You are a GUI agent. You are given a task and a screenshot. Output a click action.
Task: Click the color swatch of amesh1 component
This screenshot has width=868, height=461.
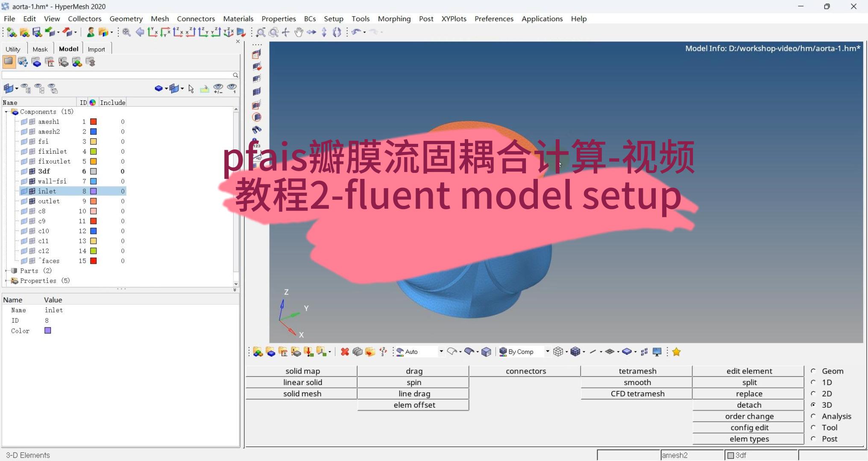click(94, 122)
